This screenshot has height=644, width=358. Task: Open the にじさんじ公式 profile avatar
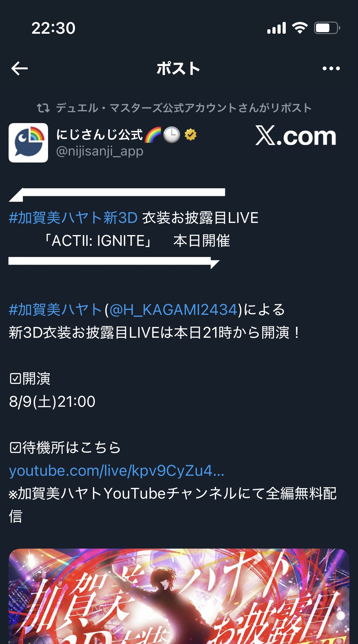pos(28,143)
